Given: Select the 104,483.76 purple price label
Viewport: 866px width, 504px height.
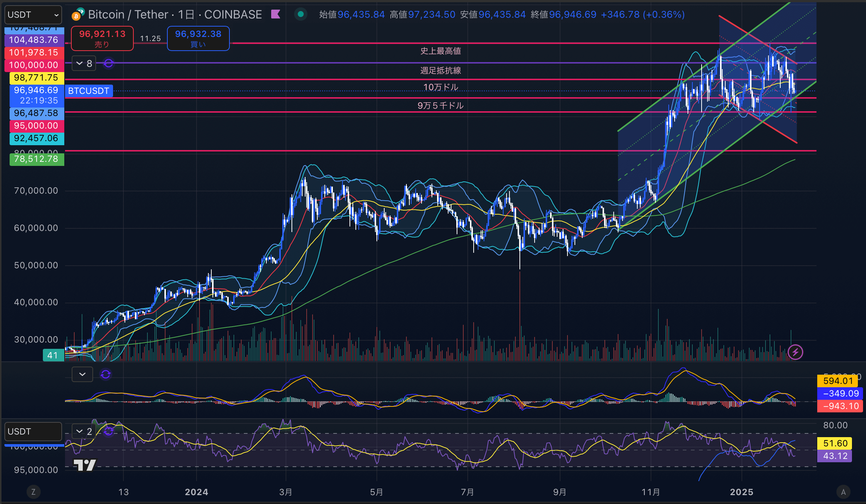Looking at the screenshot, I should pyautogui.click(x=34, y=40).
